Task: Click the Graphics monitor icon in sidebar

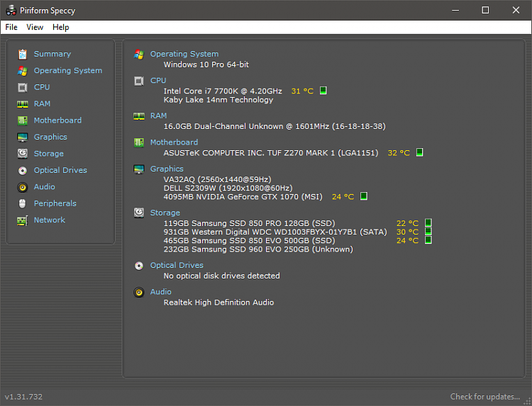Action: point(23,137)
